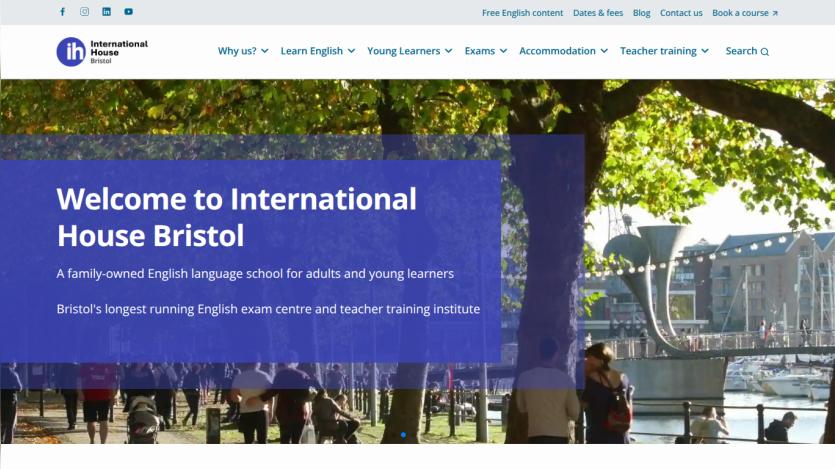Expand the Teacher training chevron
Screen dimensions: 835x469
(705, 51)
